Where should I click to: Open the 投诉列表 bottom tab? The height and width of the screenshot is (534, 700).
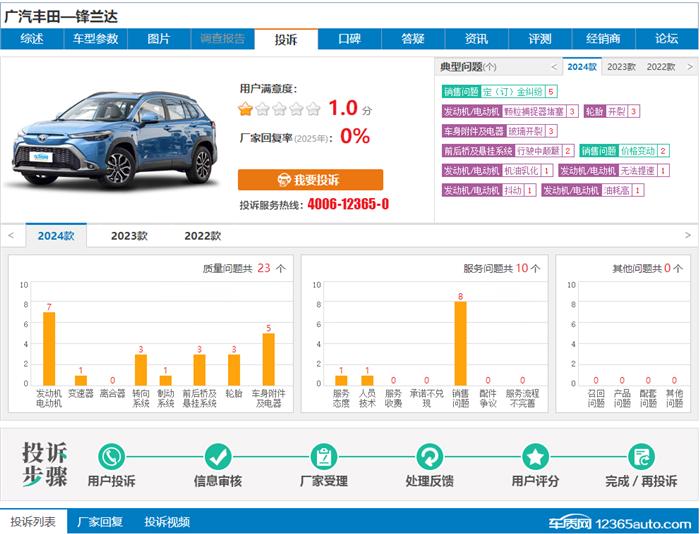tap(33, 521)
